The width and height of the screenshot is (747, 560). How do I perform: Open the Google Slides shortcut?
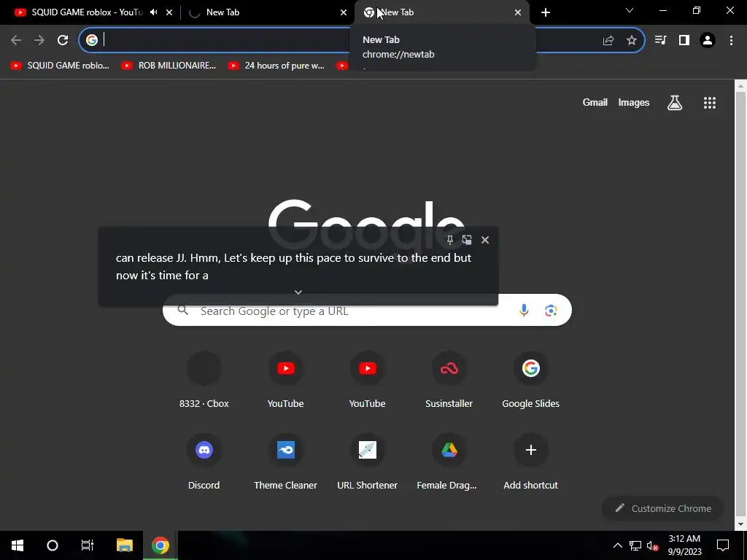click(x=531, y=380)
